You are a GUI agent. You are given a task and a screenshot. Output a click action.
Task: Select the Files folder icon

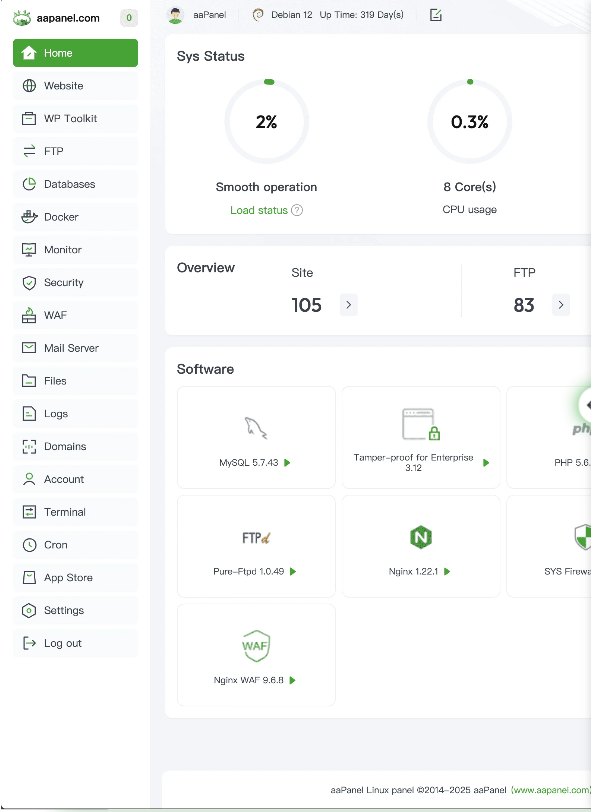pyautogui.click(x=29, y=381)
